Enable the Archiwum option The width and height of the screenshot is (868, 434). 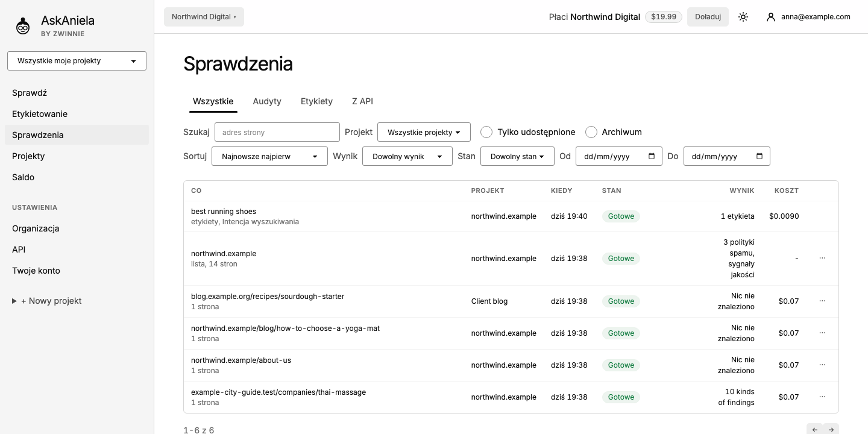pyautogui.click(x=591, y=132)
